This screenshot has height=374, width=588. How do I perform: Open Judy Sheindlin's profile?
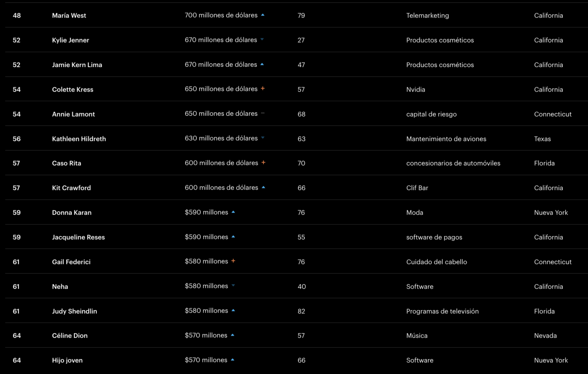[75, 311]
